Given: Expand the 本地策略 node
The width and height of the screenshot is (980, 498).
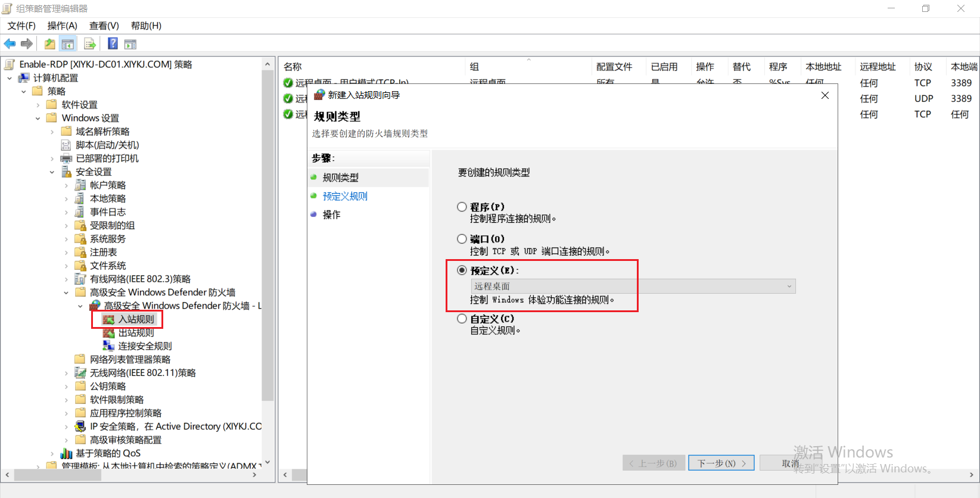Looking at the screenshot, I should 66,198.
